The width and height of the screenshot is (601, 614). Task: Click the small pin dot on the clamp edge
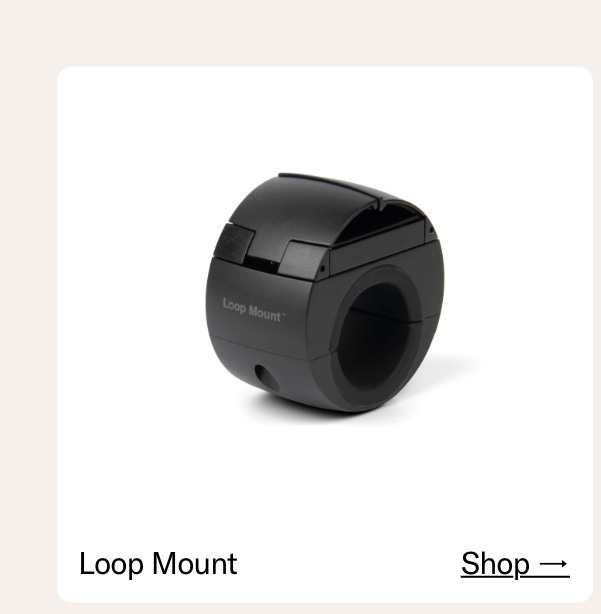pos(322,269)
